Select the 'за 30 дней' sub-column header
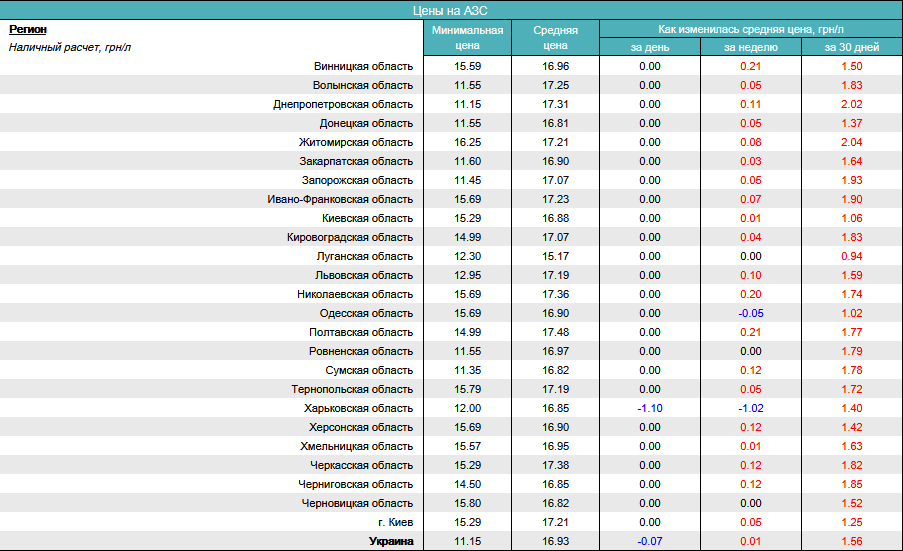The image size is (903, 551). pos(851,47)
